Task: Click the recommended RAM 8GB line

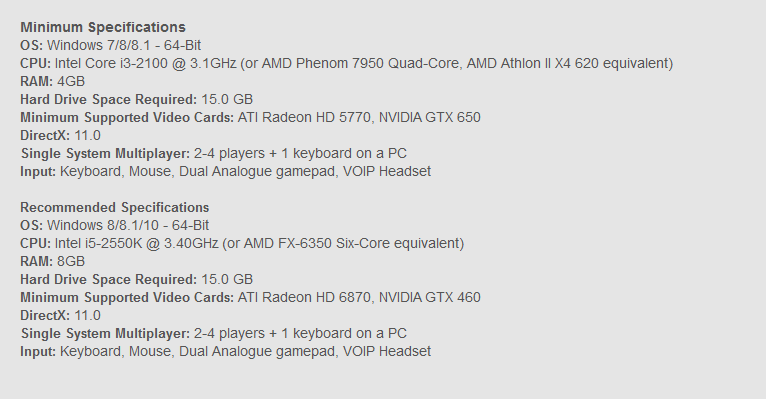Action: tap(52, 262)
